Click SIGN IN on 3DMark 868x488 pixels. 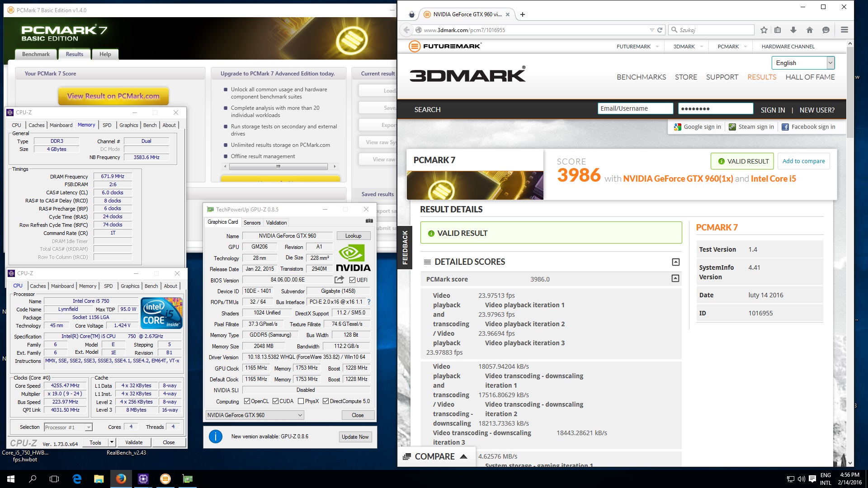pos(773,110)
